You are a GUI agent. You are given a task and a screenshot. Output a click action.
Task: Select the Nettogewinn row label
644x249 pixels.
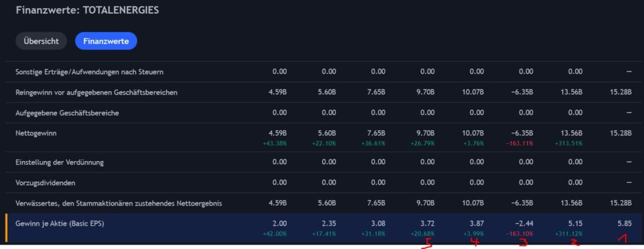(x=36, y=133)
